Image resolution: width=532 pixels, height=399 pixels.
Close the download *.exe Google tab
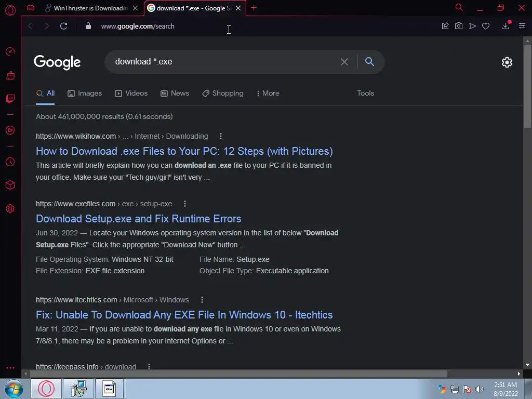click(238, 8)
